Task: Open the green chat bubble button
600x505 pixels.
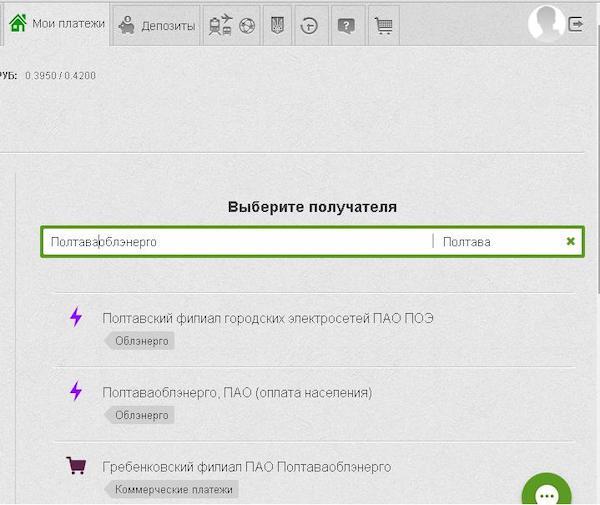Action: pyautogui.click(x=546, y=493)
